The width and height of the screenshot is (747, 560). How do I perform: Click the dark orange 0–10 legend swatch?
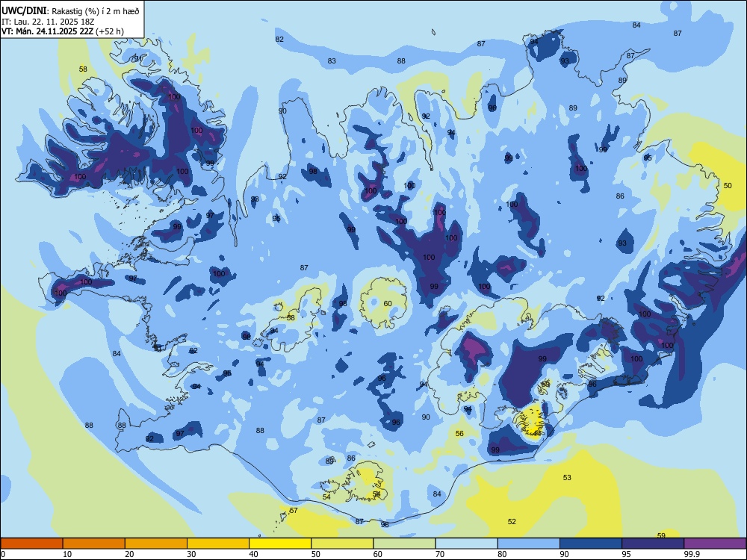click(31, 544)
